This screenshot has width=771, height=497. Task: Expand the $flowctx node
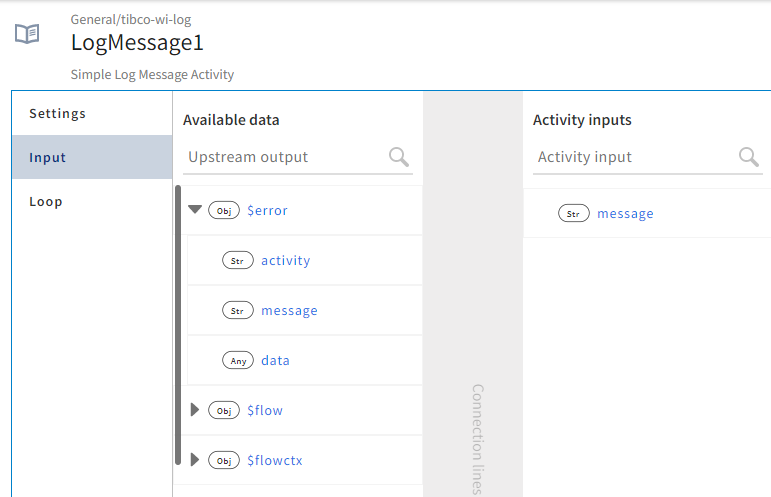195,460
